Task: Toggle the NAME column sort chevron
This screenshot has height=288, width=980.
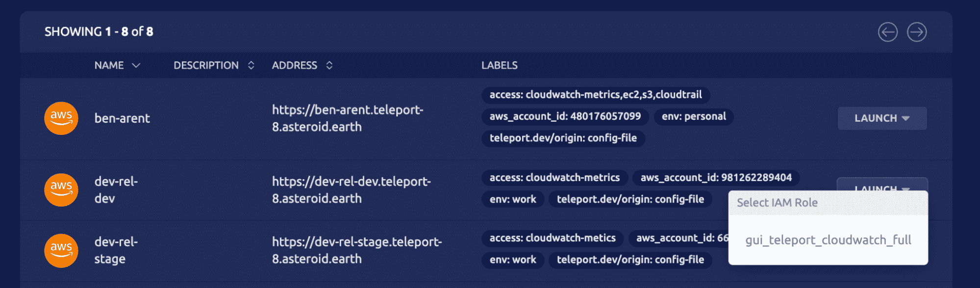Action: point(136,65)
